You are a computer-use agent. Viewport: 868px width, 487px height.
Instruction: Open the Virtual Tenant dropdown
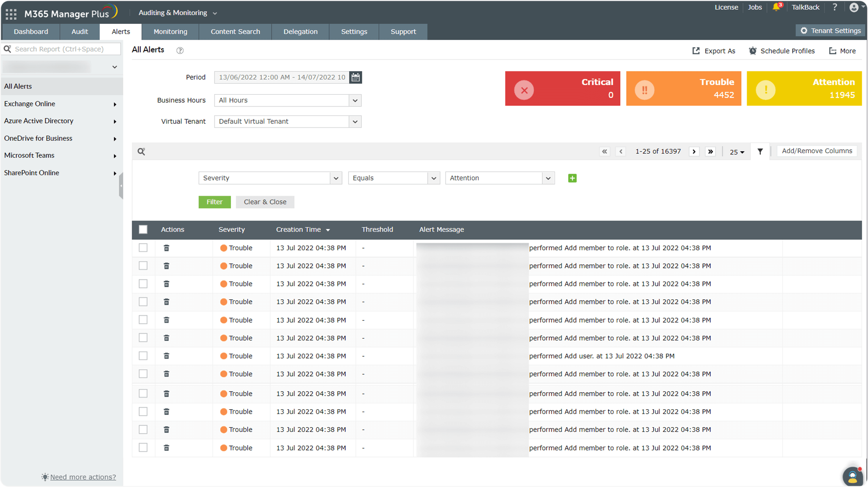[x=355, y=121]
